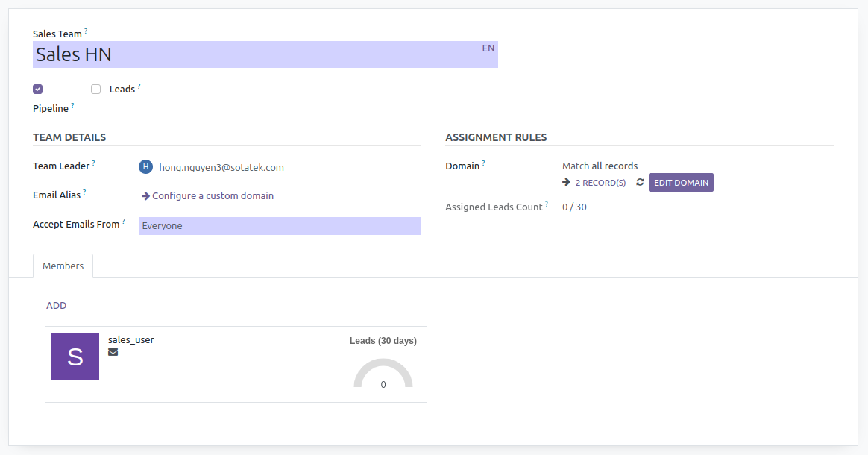The width and height of the screenshot is (868, 455).
Task: Disable the Pipeline checkbox
Action: click(x=37, y=89)
